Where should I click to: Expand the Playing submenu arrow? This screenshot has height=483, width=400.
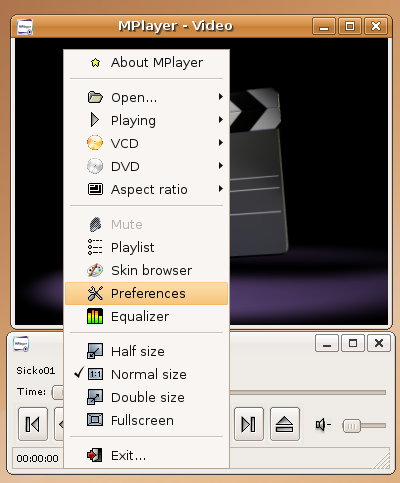220,120
